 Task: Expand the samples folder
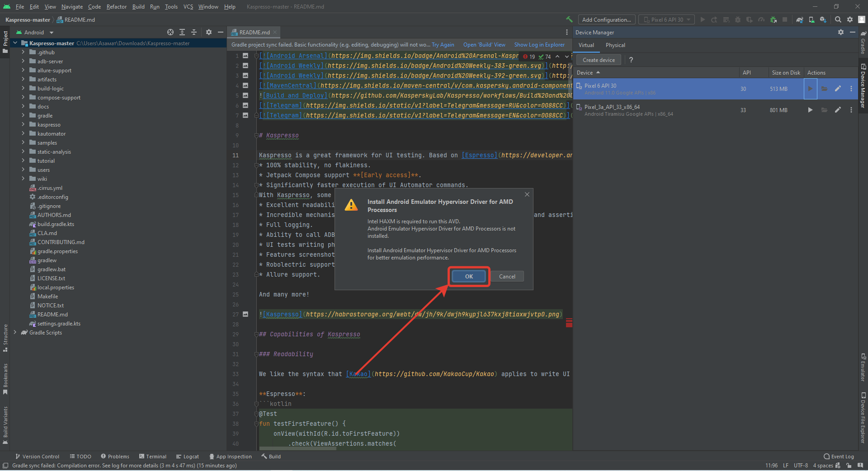click(23, 143)
